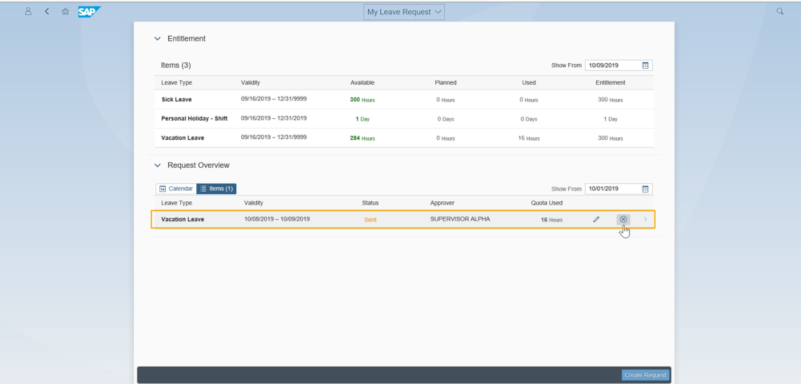Open Vacation Leave request details arrow
This screenshot has width=801, height=384.
coord(645,220)
